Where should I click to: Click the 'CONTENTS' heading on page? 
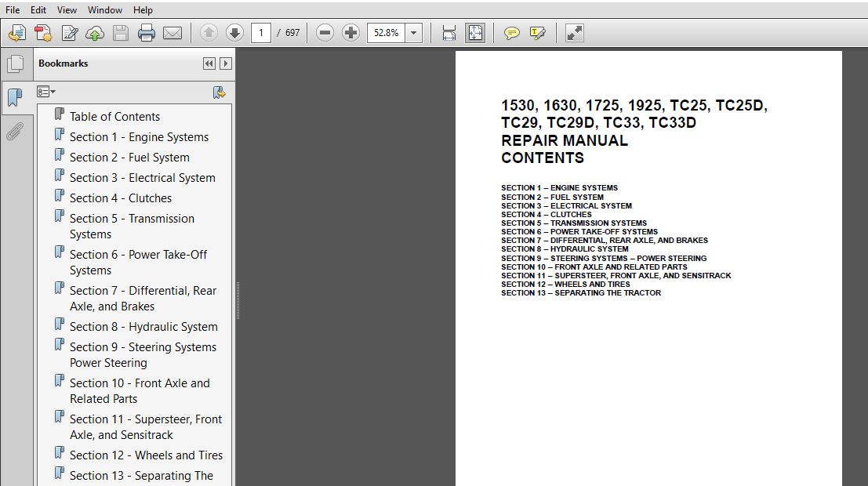543,158
